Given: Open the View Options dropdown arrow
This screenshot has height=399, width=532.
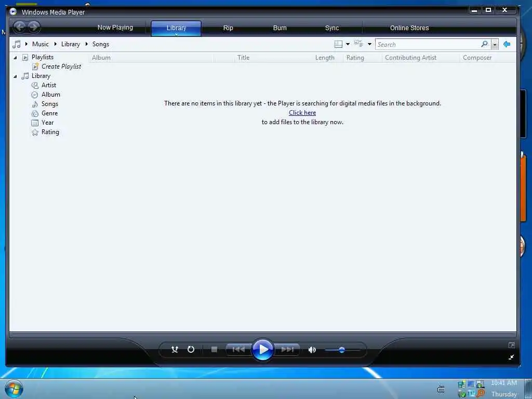Looking at the screenshot, I should click(369, 44).
